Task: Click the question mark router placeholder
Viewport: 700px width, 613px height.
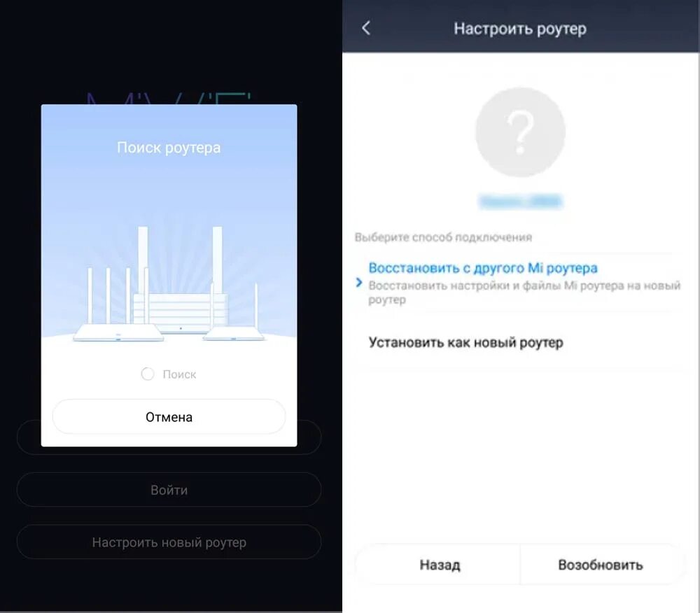Action: [520, 132]
